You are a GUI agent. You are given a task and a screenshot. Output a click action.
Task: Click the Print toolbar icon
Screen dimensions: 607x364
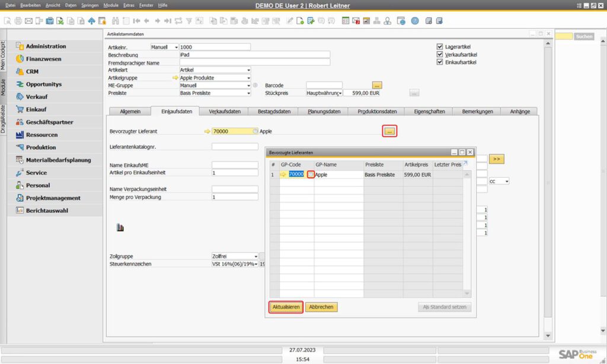(18, 21)
